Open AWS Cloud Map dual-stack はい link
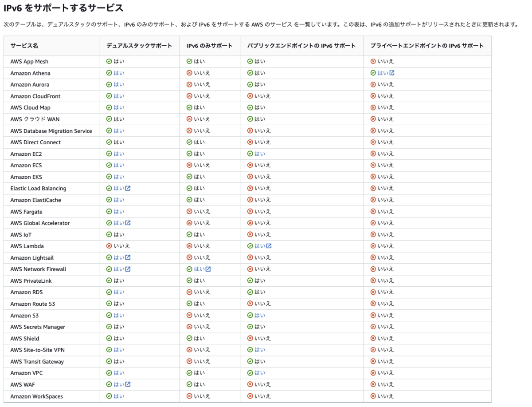The image size is (532, 407). coord(119,107)
